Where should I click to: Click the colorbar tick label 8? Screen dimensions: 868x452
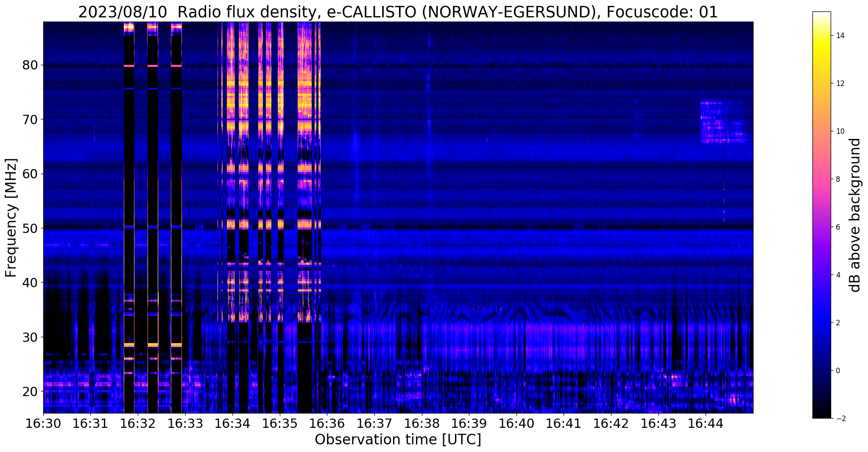[837, 179]
